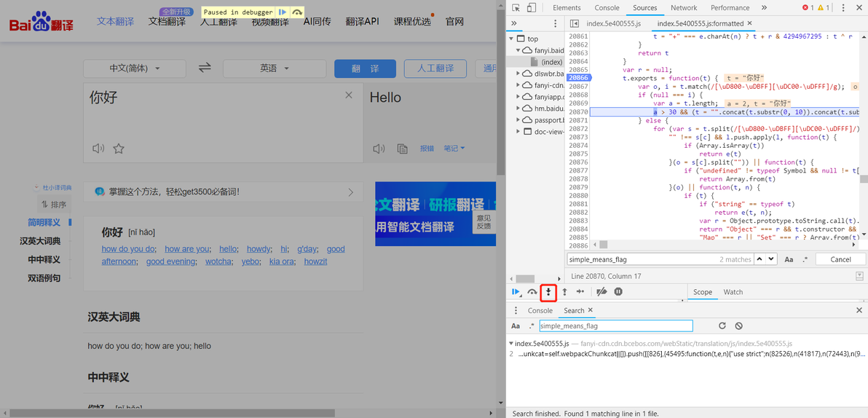Viewport: 868px width, 418px height.
Task: Click the simple_means_flag search input field
Action: point(616,326)
